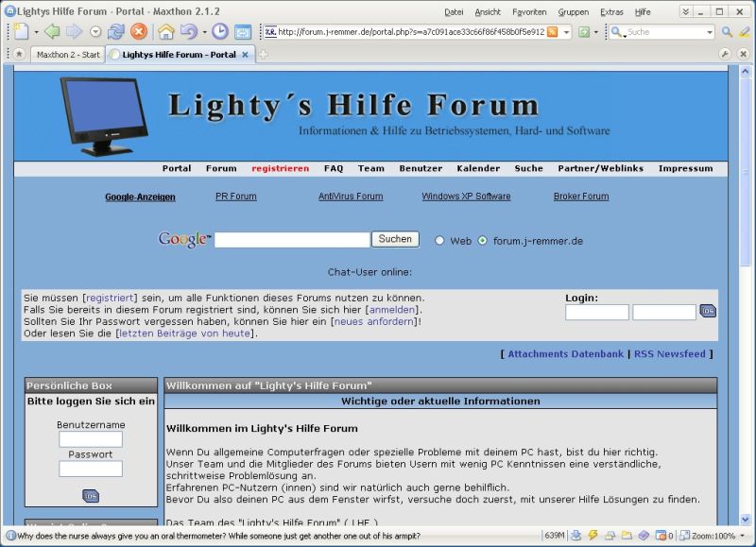The height and width of the screenshot is (547, 756).
Task: Select the Web search radio button
Action: (439, 241)
